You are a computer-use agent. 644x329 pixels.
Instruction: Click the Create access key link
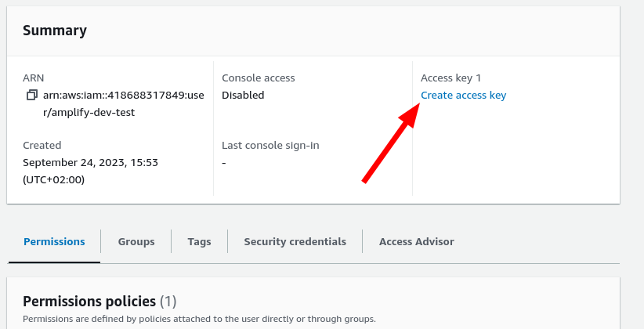pos(463,96)
